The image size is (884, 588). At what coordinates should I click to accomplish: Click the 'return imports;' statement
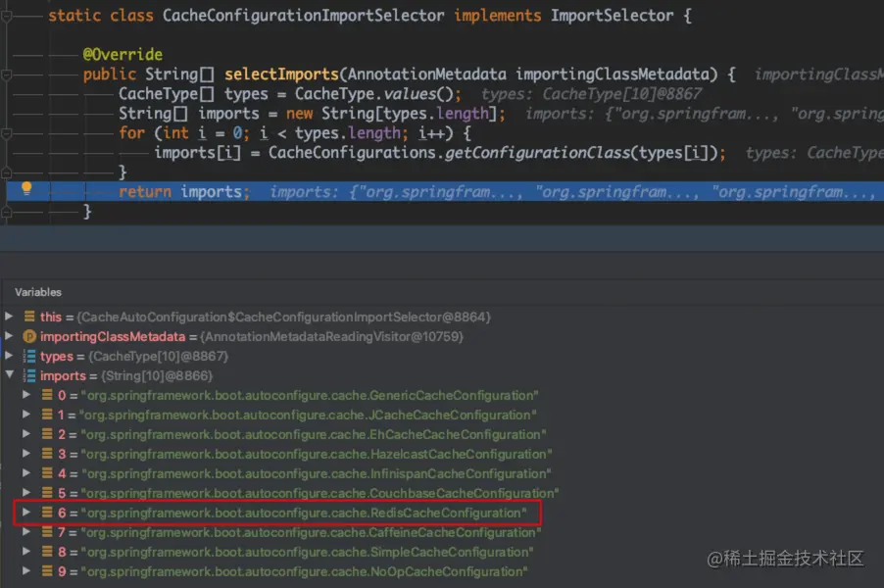[184, 192]
